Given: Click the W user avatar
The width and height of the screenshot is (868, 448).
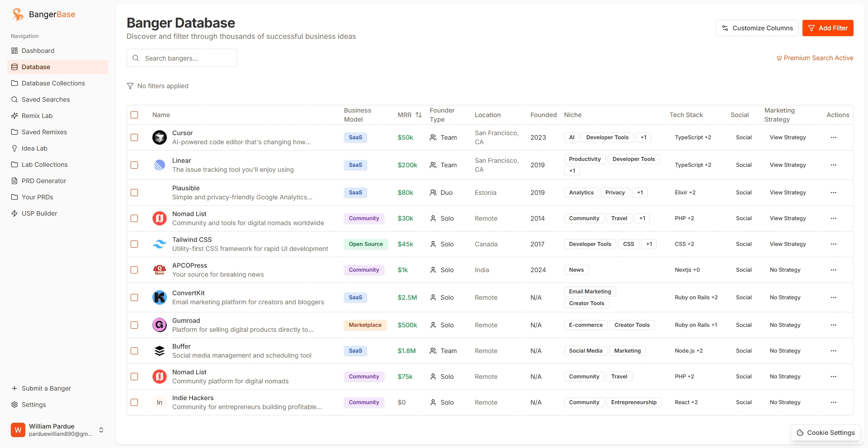Looking at the screenshot, I should coord(18,430).
